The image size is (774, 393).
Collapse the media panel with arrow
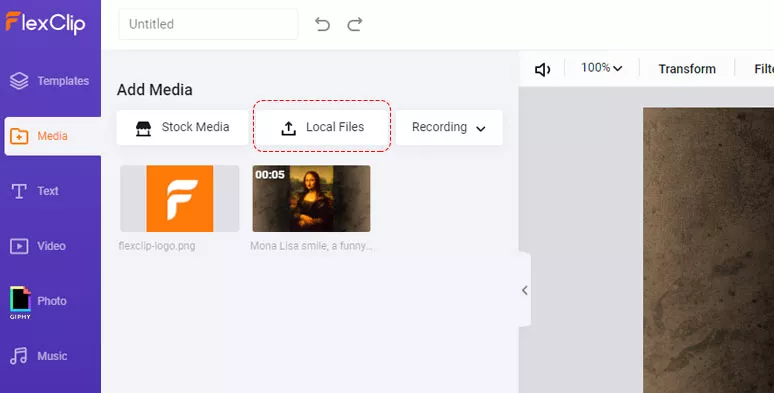pos(525,290)
